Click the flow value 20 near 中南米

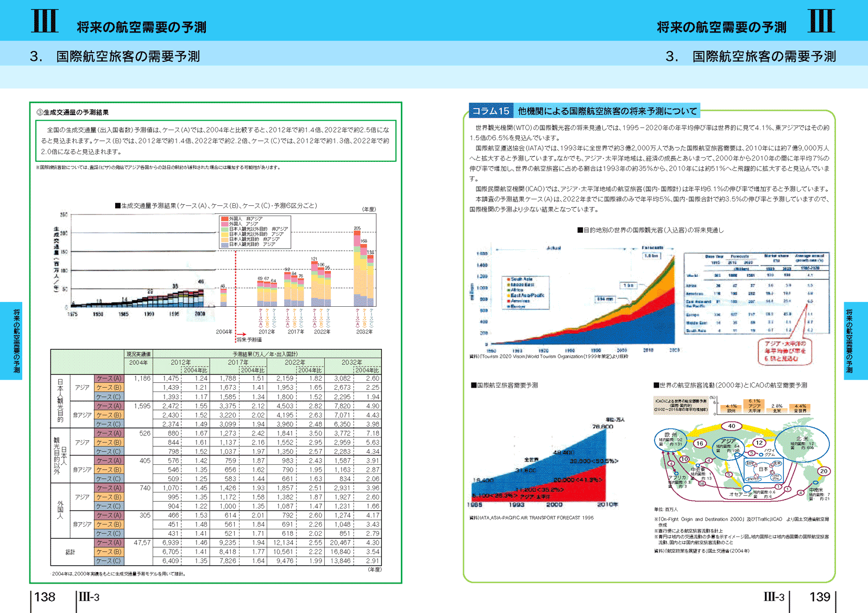[823, 471]
